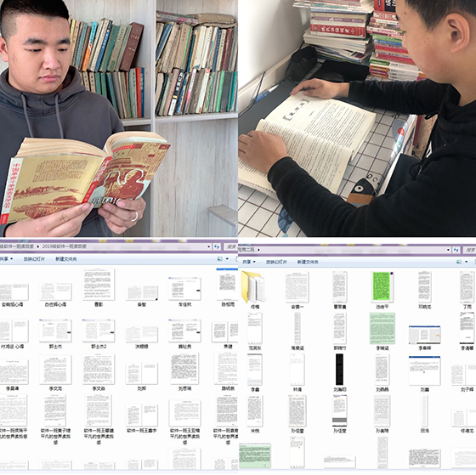Expand address history dropdown in 一班读后感 window

tap(209, 246)
